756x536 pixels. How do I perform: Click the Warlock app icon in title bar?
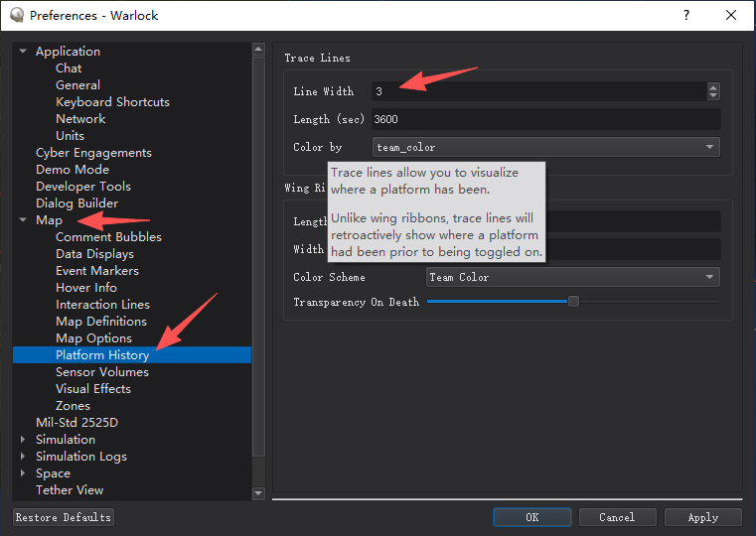click(x=17, y=15)
